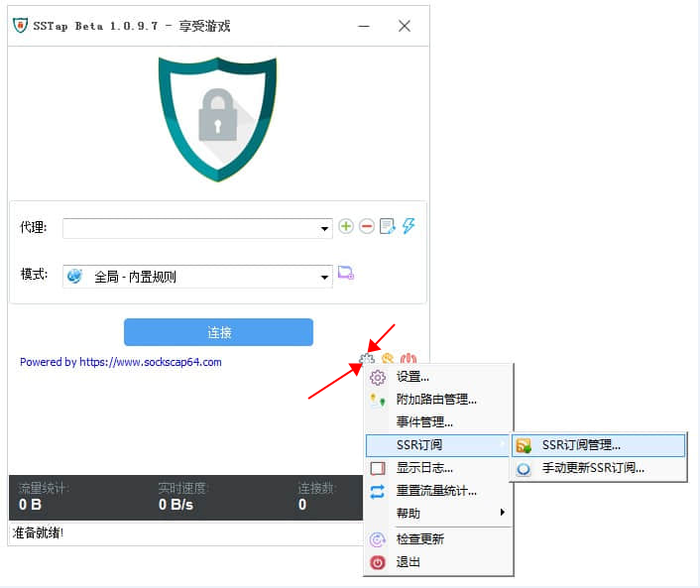Select 显示日志... menu item
The width and height of the screenshot is (700, 588).
[x=438, y=468]
